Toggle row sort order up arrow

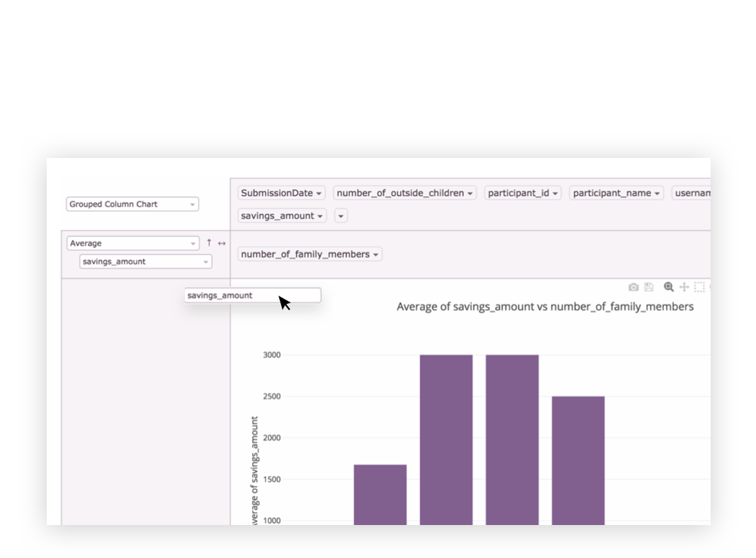pyautogui.click(x=209, y=243)
